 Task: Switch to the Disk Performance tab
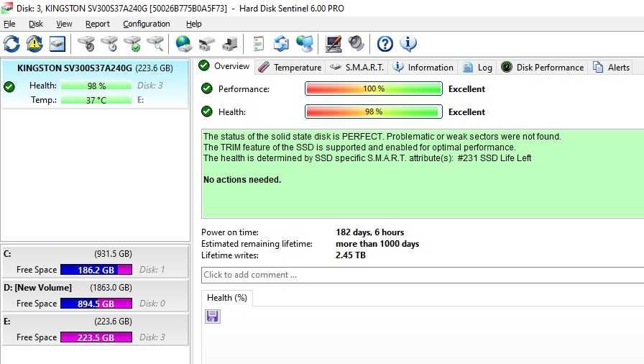point(543,68)
